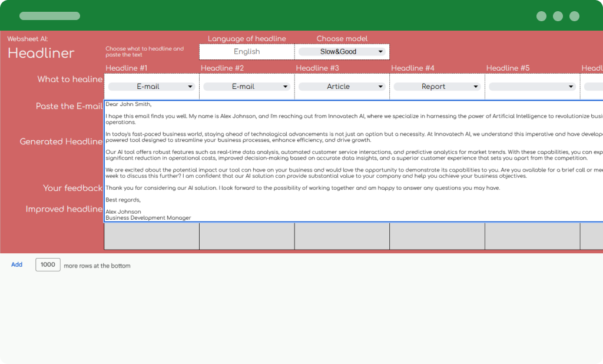This screenshot has height=364, width=603.
Task: Click the Add rows link
Action: point(16,264)
